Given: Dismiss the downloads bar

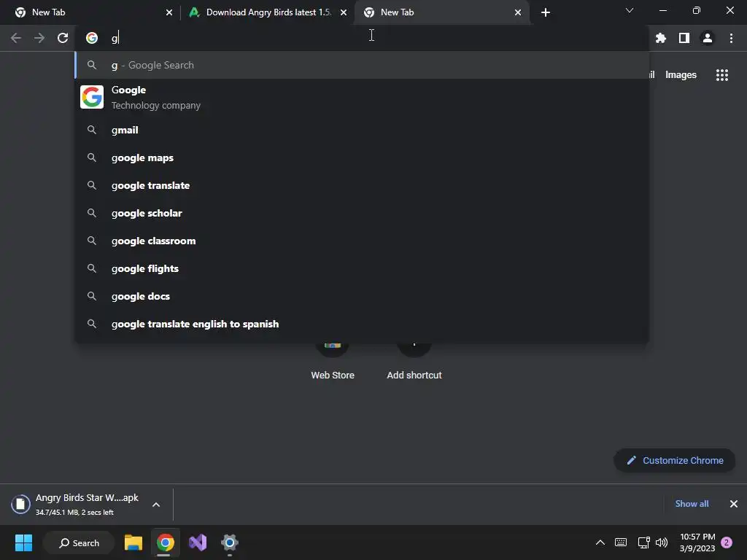Looking at the screenshot, I should pos(734,504).
